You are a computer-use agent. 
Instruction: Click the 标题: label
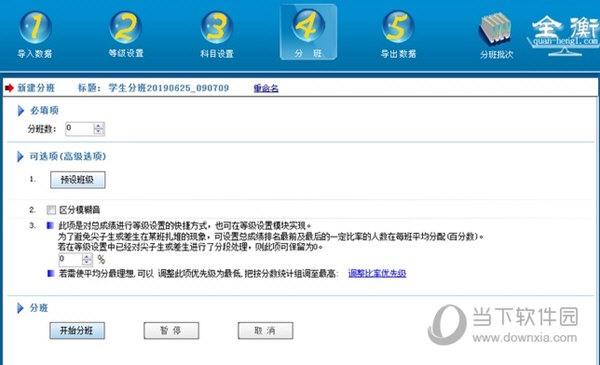coord(90,88)
